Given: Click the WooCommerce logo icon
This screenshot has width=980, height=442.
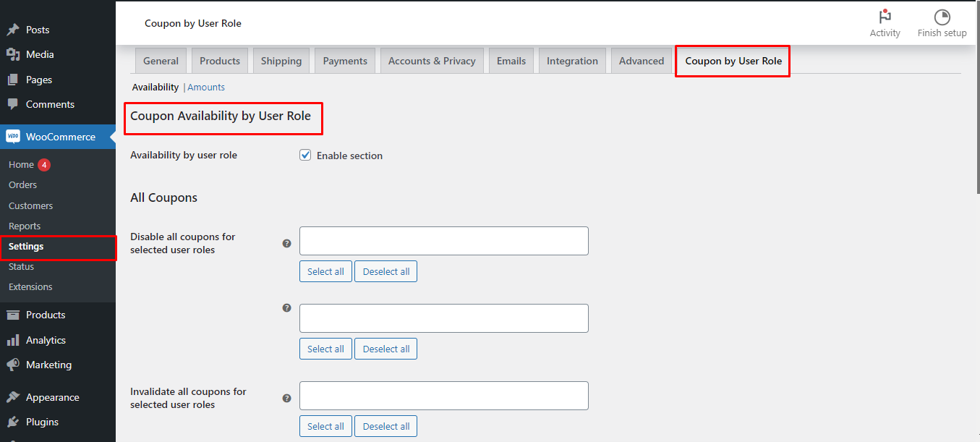Looking at the screenshot, I should (x=13, y=137).
